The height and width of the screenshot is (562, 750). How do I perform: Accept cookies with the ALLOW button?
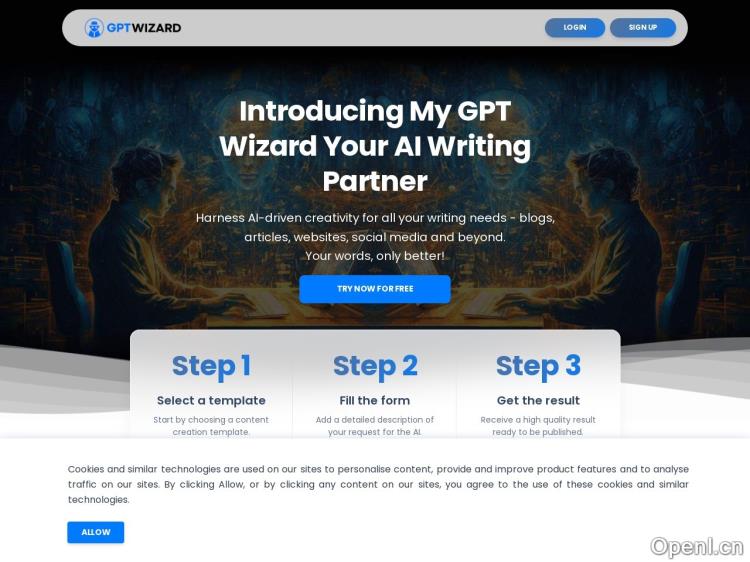[x=96, y=532]
